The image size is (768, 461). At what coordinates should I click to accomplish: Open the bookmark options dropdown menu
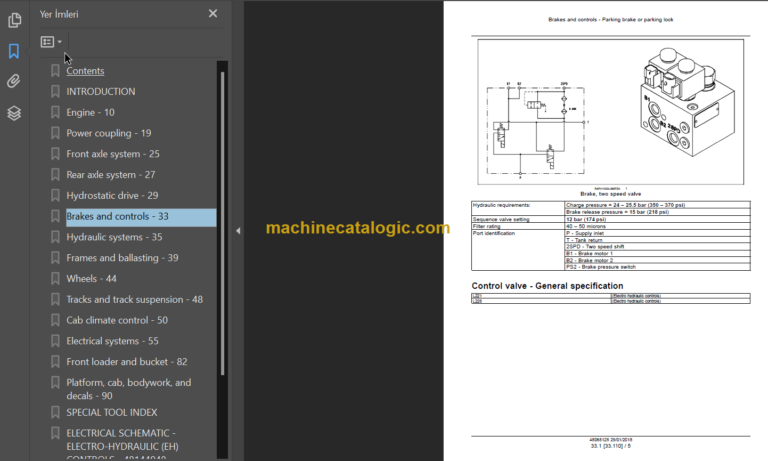click(51, 42)
